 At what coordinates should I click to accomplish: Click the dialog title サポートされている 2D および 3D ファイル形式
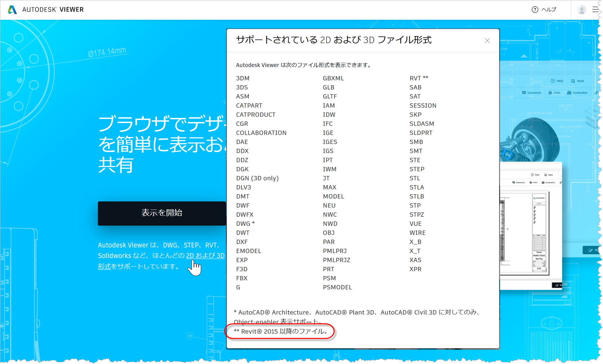point(334,40)
